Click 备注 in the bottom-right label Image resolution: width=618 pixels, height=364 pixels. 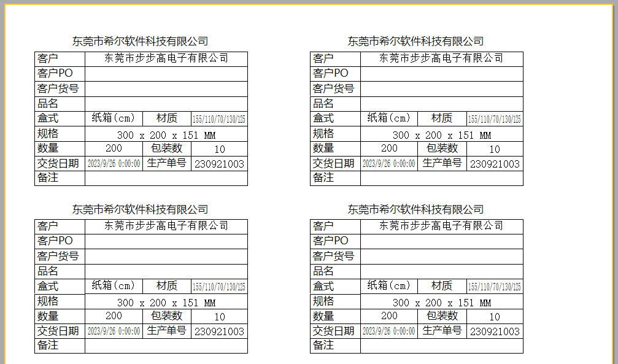point(323,345)
